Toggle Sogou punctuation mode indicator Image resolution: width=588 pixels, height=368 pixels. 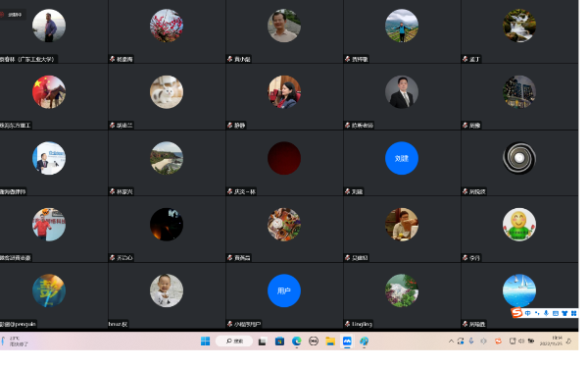click(x=537, y=313)
